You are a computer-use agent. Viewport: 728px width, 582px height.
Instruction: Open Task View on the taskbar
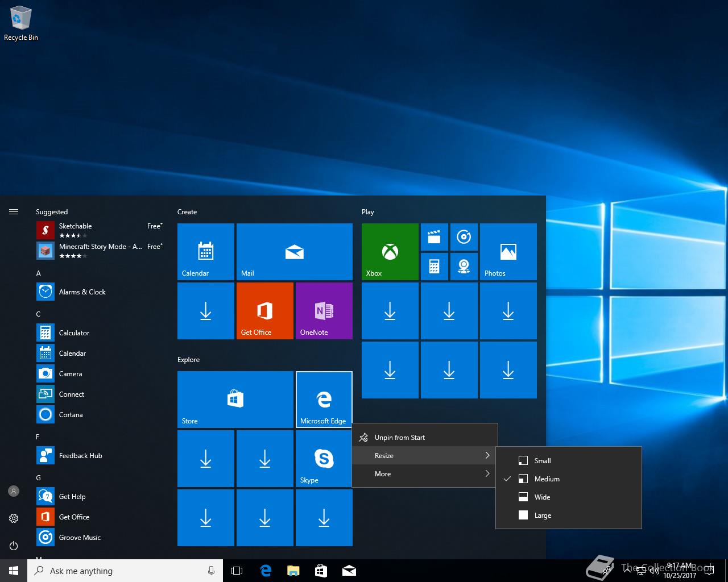237,571
